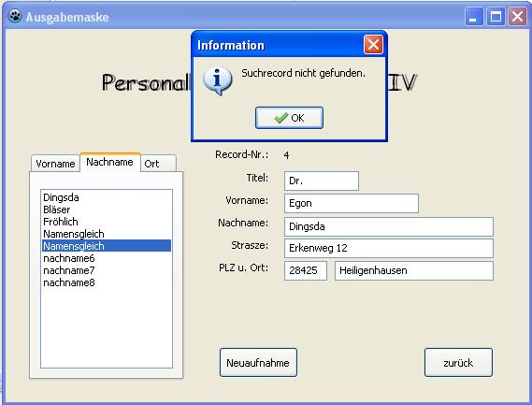
Task: Click the Titel field containing Dr.
Action: (x=322, y=181)
